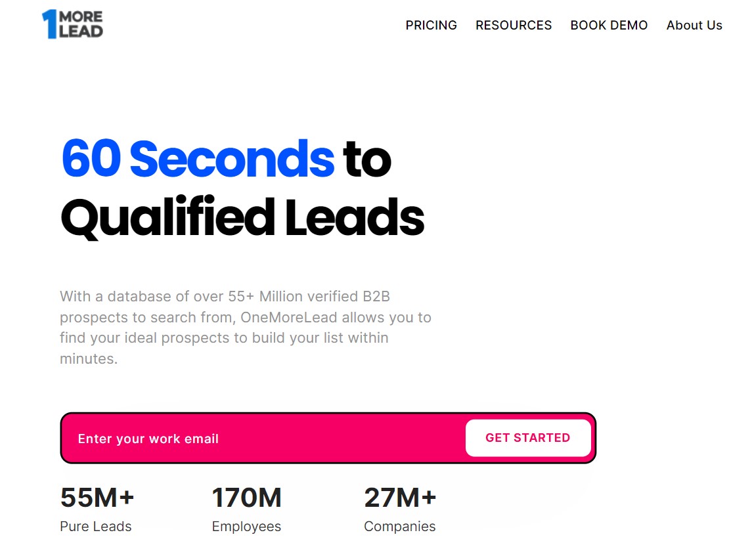Click the 'Pure Leads' label
The width and height of the screenshot is (752, 560).
coord(95,527)
